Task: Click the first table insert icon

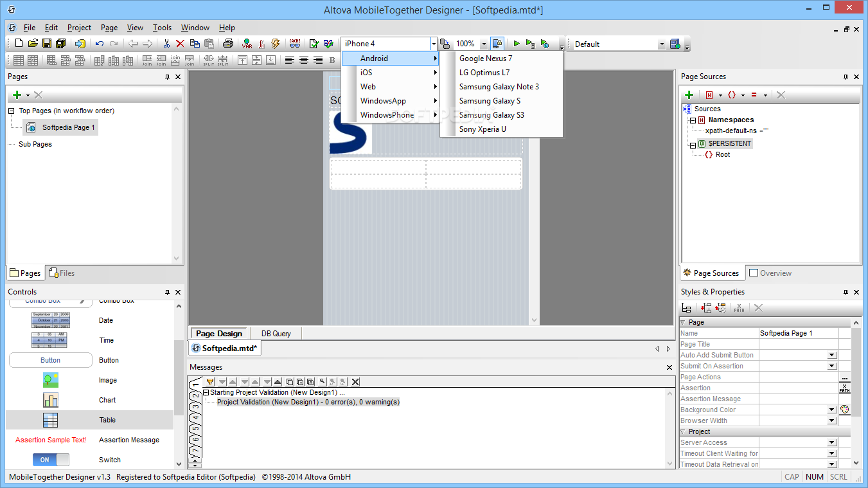Action: click(19, 60)
